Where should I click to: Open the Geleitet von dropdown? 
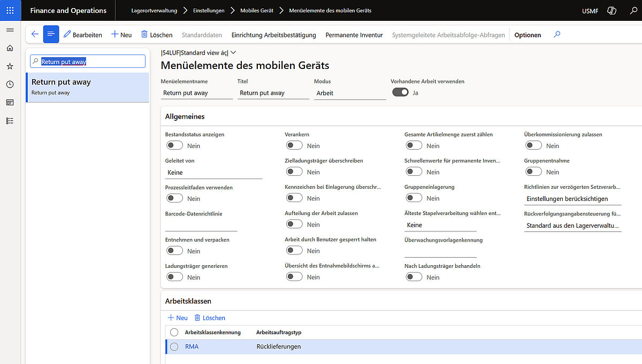coord(214,172)
